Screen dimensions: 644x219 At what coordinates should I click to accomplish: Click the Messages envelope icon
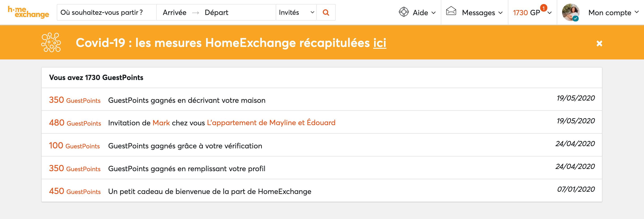[451, 11]
